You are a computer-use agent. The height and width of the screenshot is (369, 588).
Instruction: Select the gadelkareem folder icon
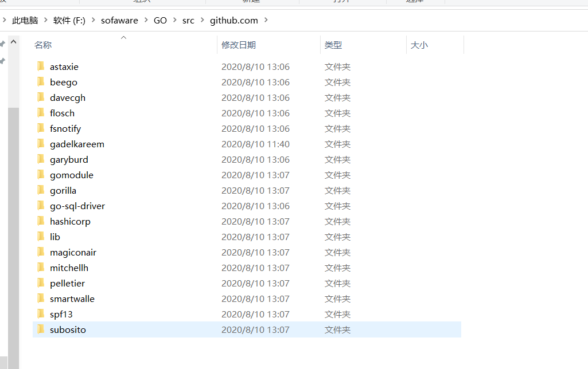click(41, 144)
